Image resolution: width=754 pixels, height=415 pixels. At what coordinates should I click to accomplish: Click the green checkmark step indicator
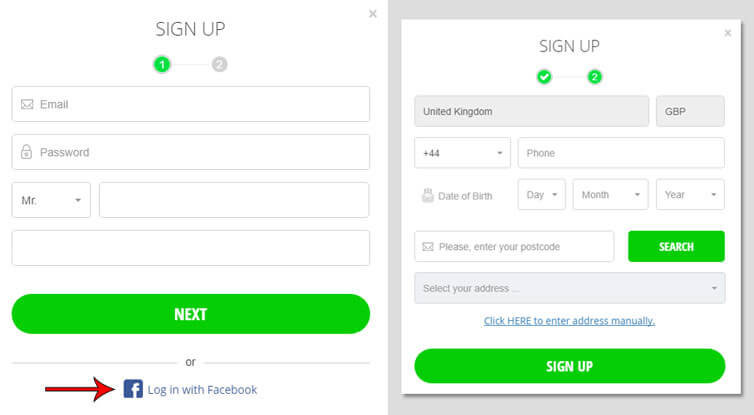click(544, 76)
